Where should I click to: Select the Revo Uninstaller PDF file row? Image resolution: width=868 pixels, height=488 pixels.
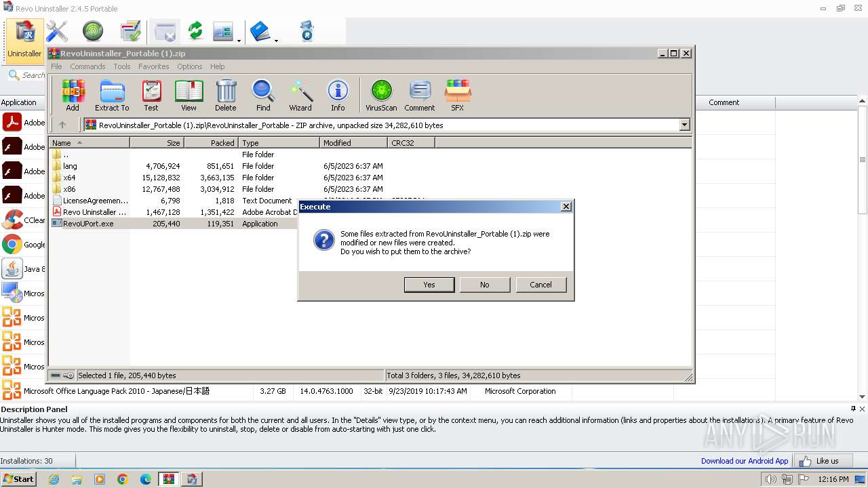click(x=174, y=212)
